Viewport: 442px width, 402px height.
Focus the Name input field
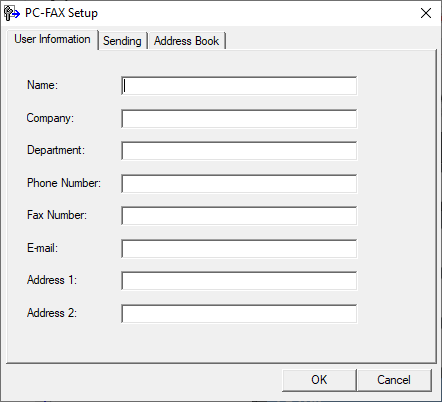pos(239,86)
